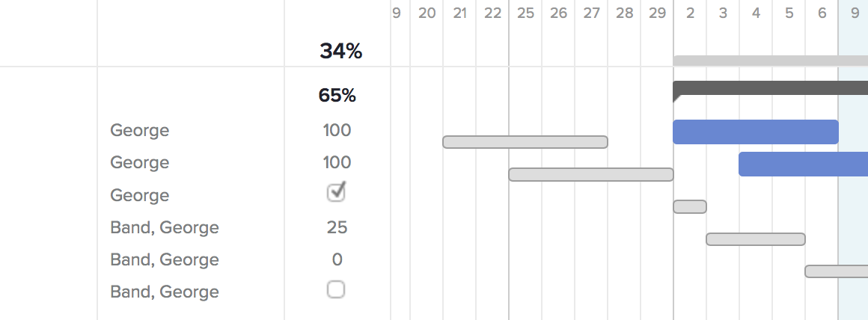
Task: Select the blue task bar starting on day 4
Action: click(x=803, y=164)
